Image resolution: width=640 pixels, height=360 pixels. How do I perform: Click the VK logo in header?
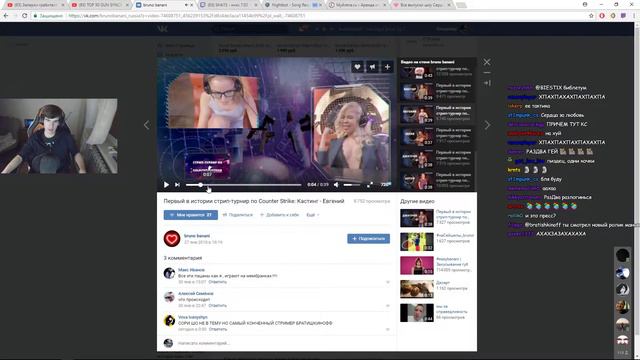(x=162, y=29)
